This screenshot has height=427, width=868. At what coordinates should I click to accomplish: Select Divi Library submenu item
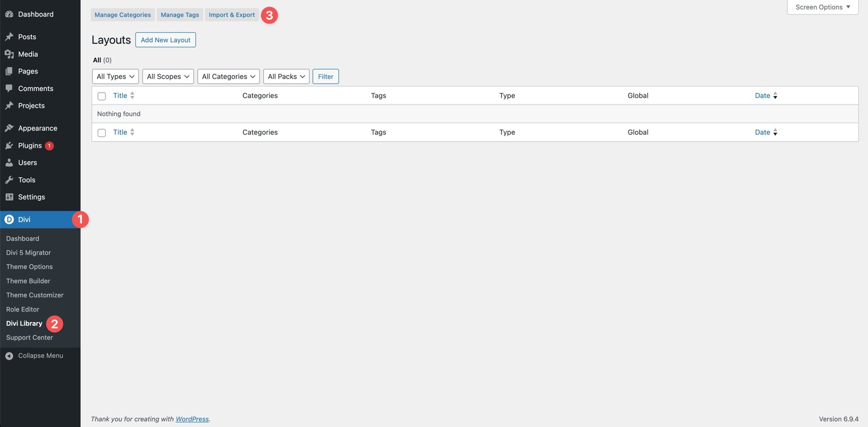coord(24,324)
